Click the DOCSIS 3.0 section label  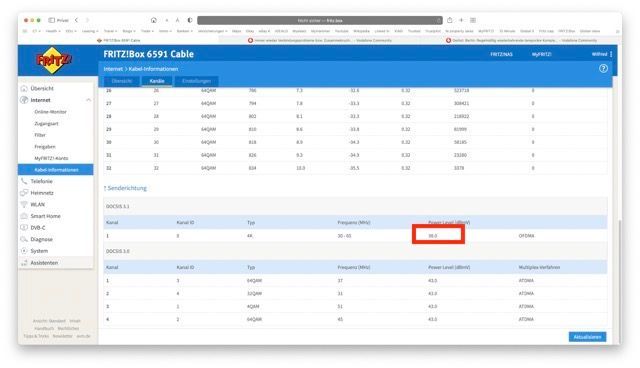[118, 251]
